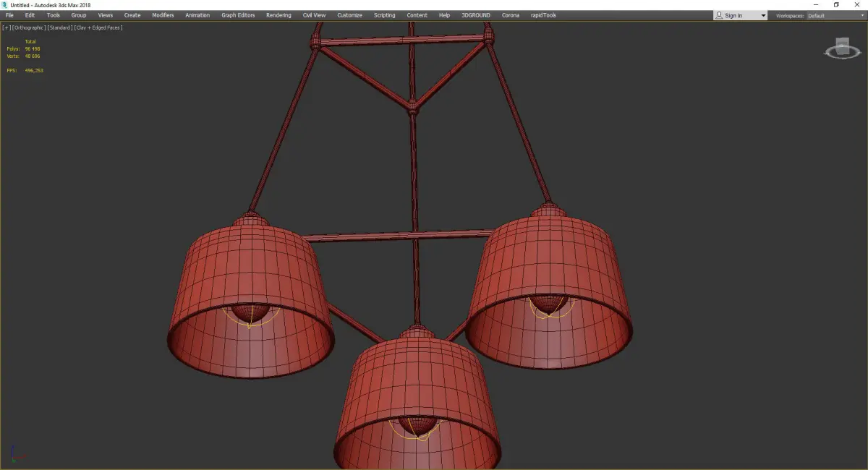868x470 pixels.
Task: Open the Modifiers menu
Action: click(x=163, y=15)
